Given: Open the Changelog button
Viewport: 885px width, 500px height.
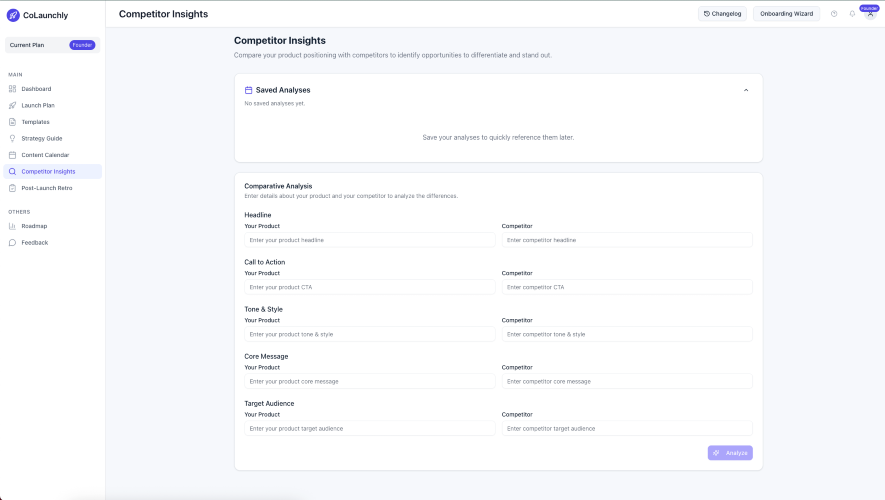Looking at the screenshot, I should [722, 14].
